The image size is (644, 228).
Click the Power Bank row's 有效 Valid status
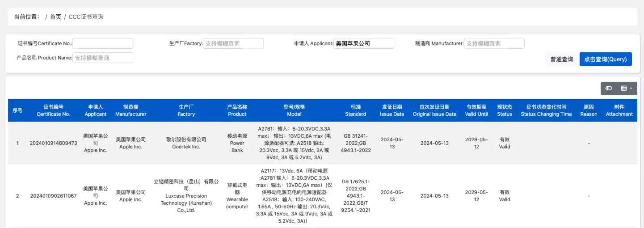(x=505, y=143)
